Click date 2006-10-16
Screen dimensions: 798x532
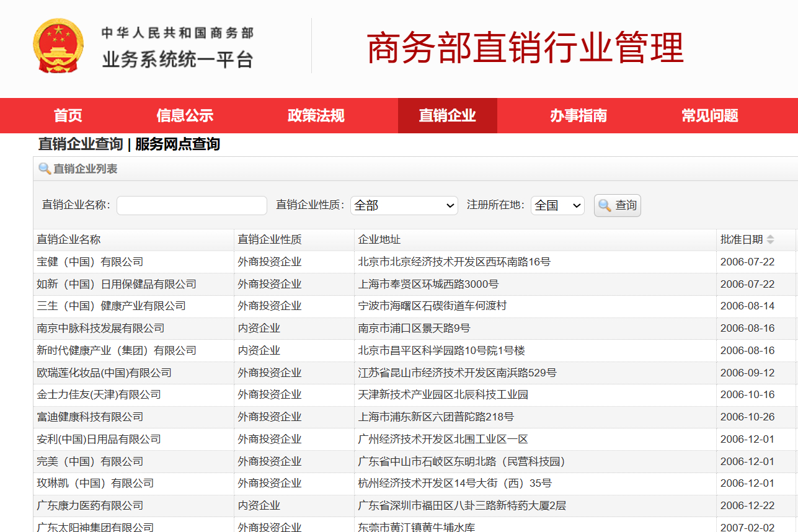coord(747,394)
